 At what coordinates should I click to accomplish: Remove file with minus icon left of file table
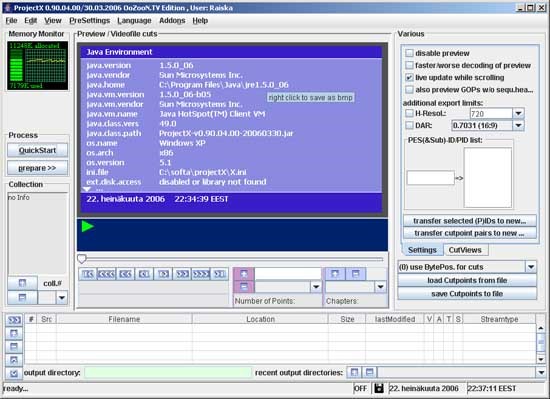tap(14, 346)
